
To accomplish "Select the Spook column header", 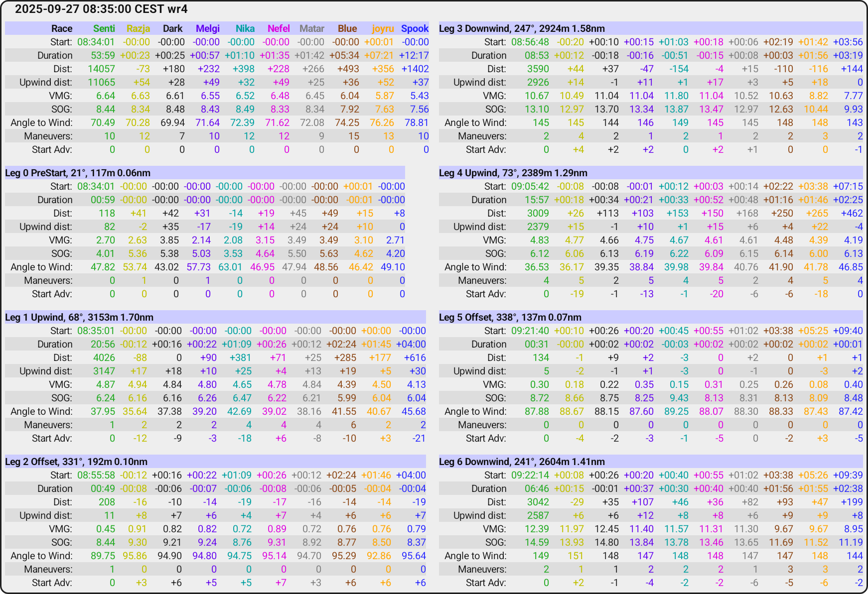I will (415, 28).
